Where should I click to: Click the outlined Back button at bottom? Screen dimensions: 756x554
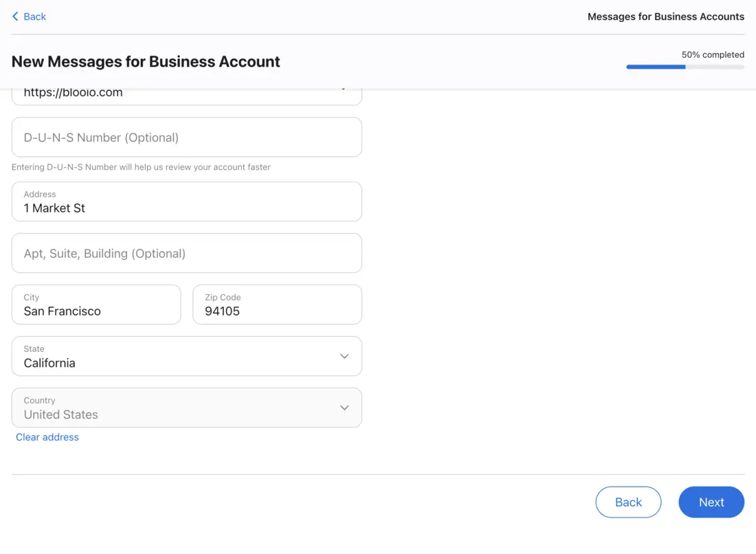[x=628, y=502]
